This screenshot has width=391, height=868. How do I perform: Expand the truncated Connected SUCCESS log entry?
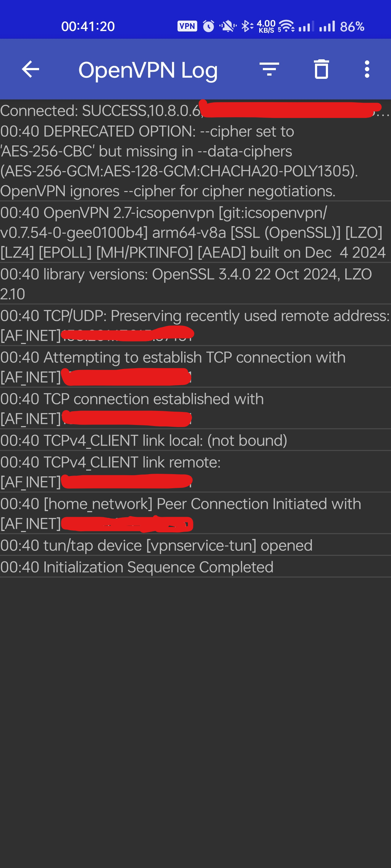[145, 110]
